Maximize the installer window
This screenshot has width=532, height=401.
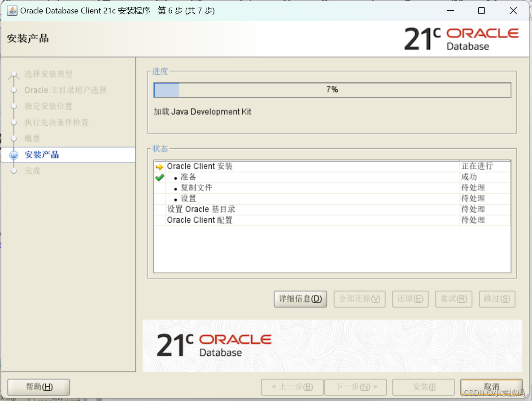[481, 10]
